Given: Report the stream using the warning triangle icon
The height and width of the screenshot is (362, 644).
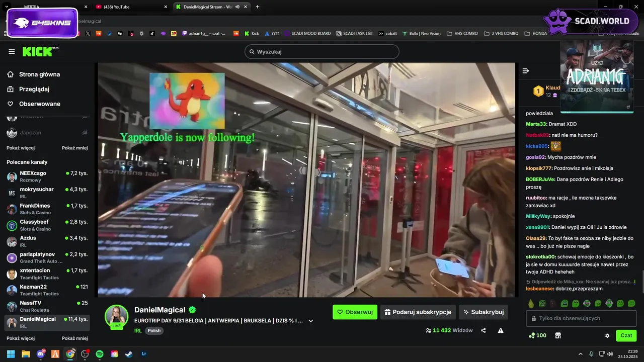Looking at the screenshot, I should tap(501, 330).
